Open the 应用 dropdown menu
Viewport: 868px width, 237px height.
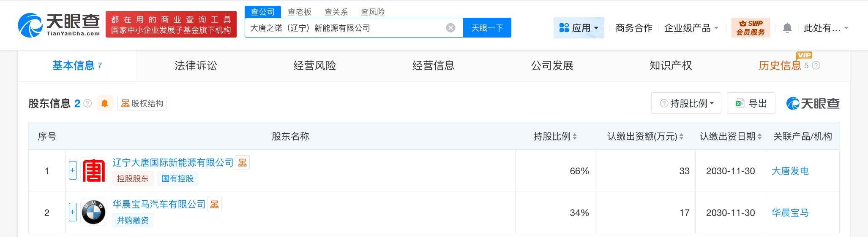click(579, 28)
